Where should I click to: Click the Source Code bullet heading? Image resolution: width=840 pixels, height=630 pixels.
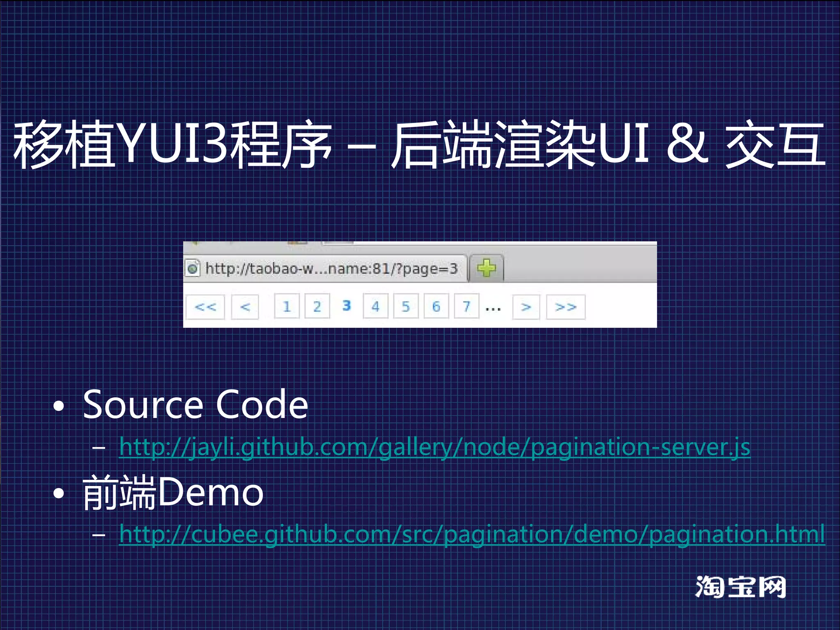pyautogui.click(x=196, y=405)
